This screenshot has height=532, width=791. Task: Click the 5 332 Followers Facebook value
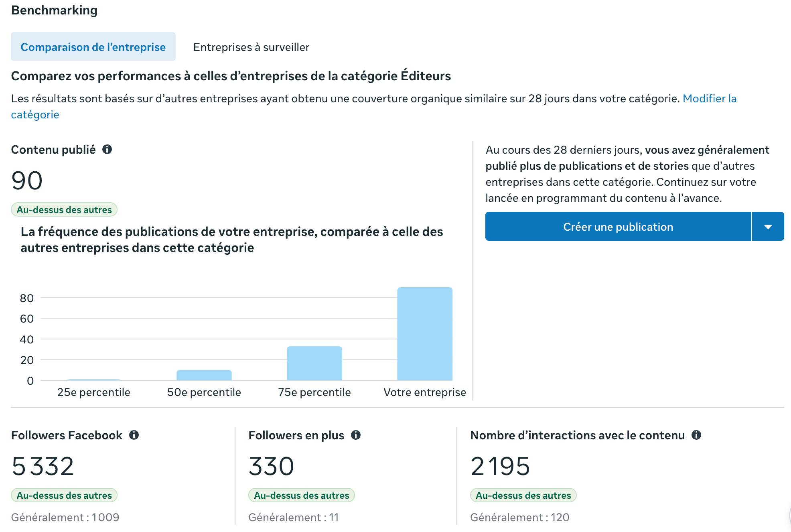click(x=43, y=466)
